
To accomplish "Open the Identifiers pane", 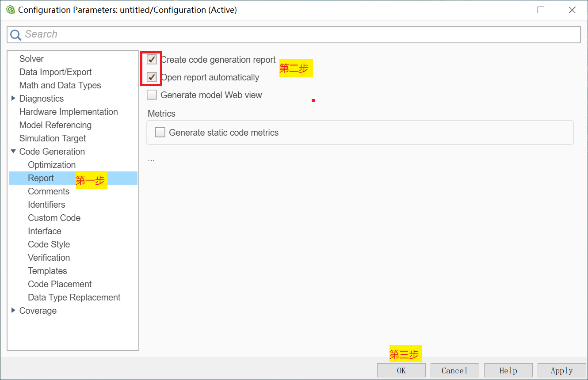I will [46, 205].
